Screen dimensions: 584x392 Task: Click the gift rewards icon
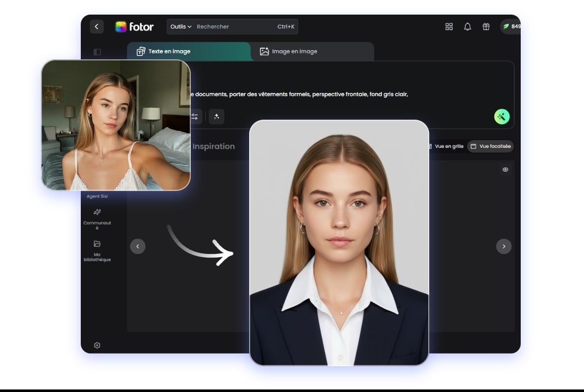[486, 27]
